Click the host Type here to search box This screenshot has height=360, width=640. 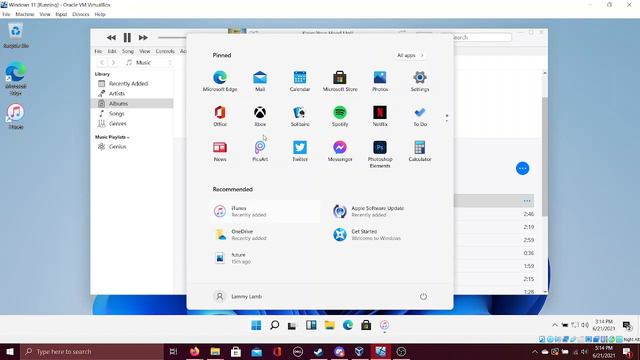[x=92, y=351]
